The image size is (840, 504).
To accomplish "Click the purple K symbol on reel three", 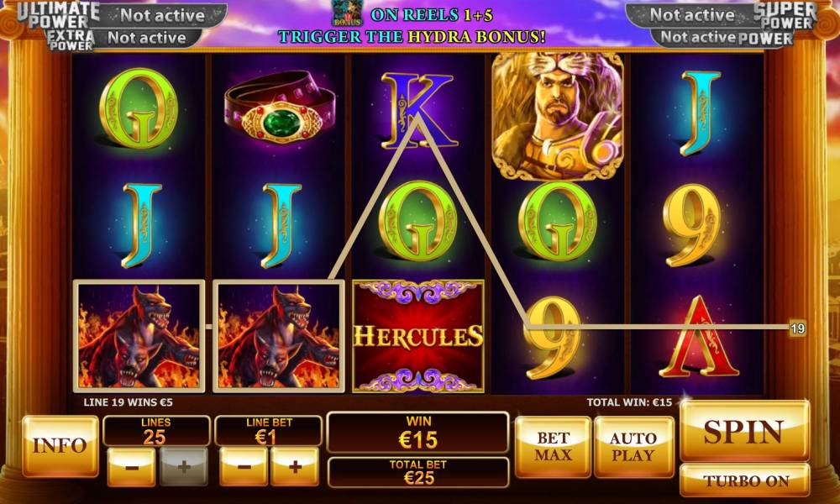I will point(418,111).
